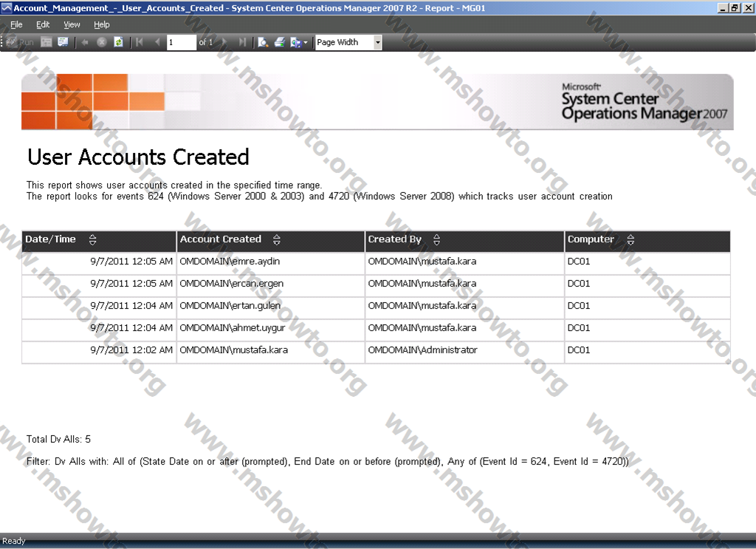This screenshot has width=756, height=549.
Task: Sort by Created By column arrows
Action: pyautogui.click(x=436, y=239)
